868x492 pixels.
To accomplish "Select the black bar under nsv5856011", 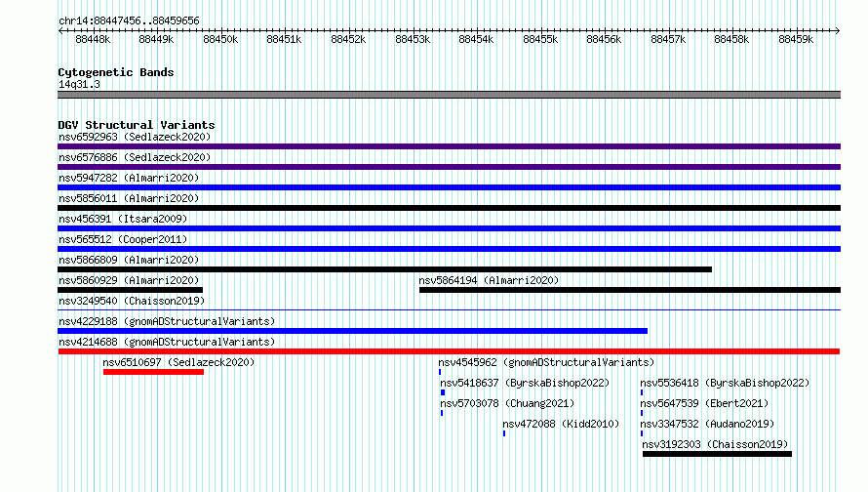I will click(x=449, y=208).
